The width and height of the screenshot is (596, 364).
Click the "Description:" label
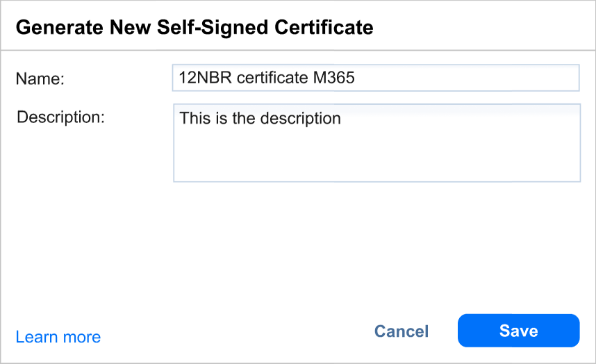coord(60,117)
